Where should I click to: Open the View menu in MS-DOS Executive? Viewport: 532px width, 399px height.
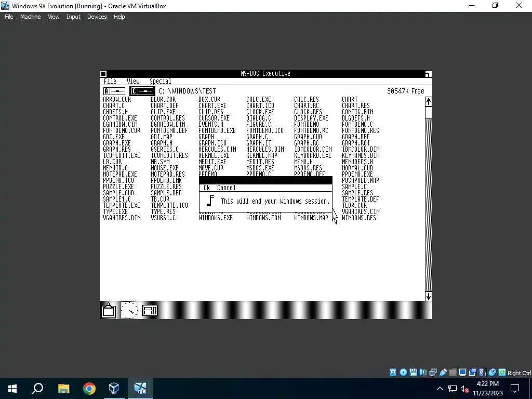pos(133,81)
